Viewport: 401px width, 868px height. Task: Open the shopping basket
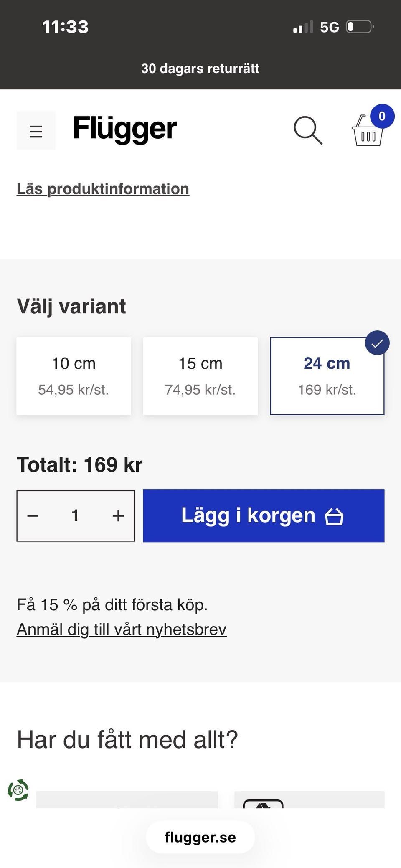coord(368,131)
